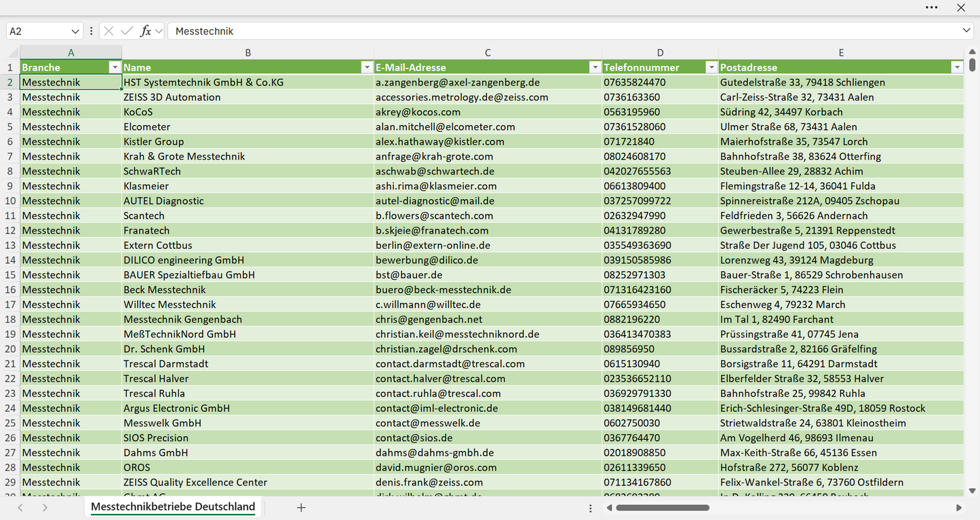
Task: Open the E-Mail-Adresse column filter dropdown
Action: pos(595,67)
